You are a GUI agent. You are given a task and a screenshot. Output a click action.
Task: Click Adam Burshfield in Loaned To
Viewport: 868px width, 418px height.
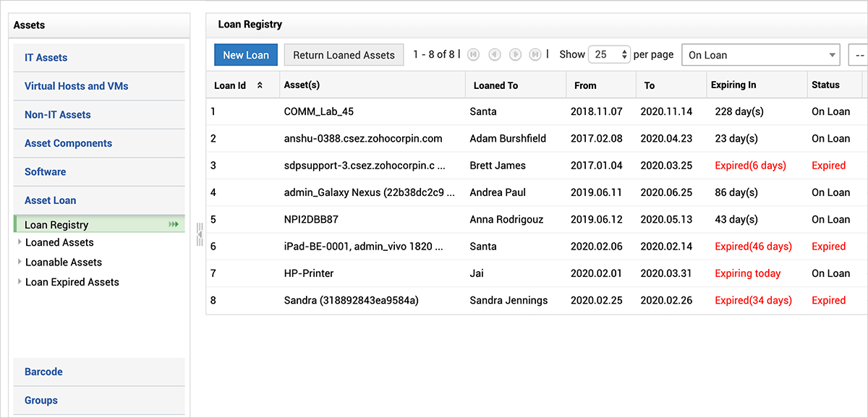click(508, 138)
